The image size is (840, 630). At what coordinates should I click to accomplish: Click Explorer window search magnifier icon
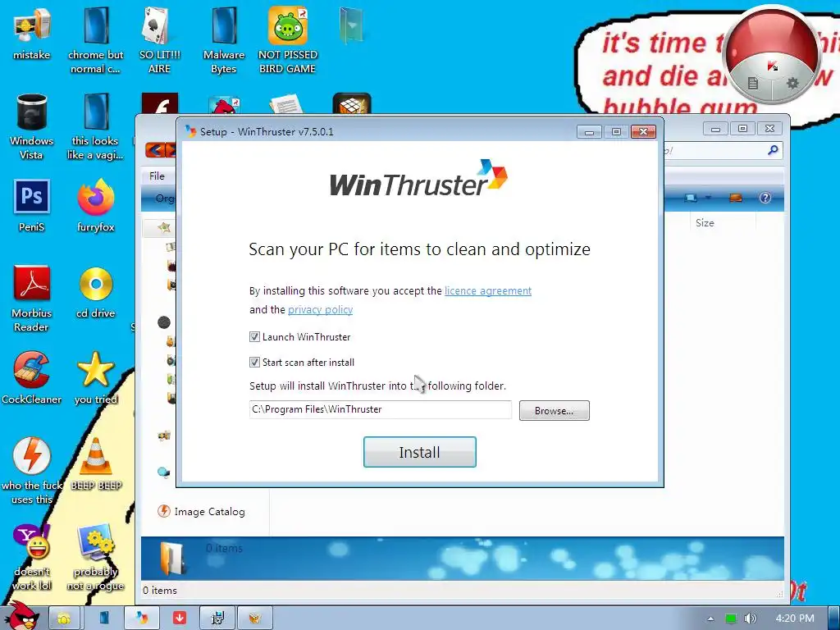[773, 150]
